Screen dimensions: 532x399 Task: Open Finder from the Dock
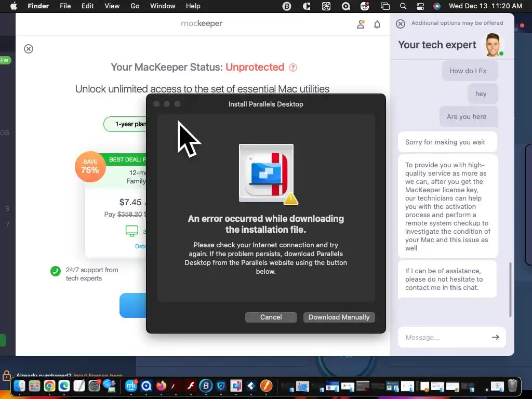[x=20, y=386]
